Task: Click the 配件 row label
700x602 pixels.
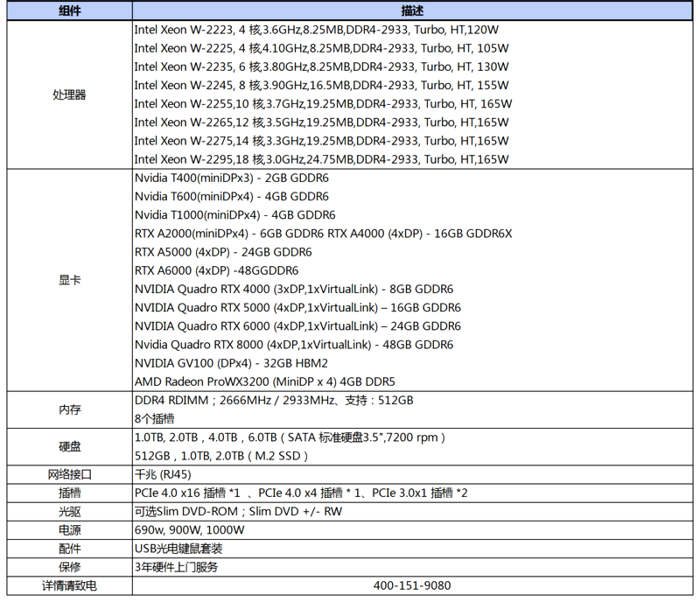Action: click(x=70, y=549)
